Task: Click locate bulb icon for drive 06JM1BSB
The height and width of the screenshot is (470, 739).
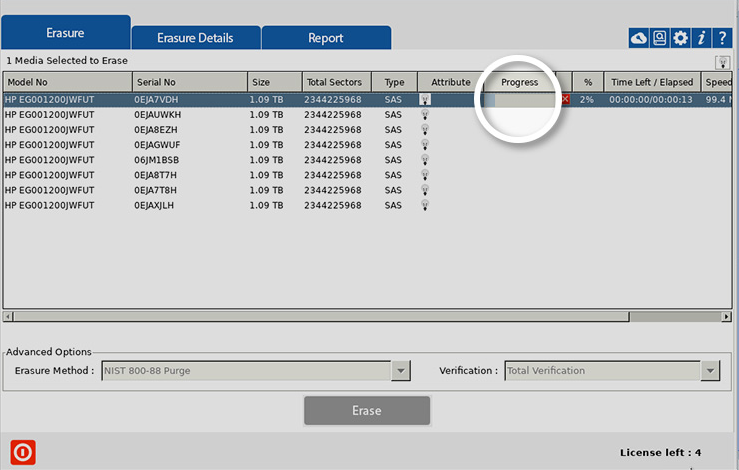Action: coord(425,160)
